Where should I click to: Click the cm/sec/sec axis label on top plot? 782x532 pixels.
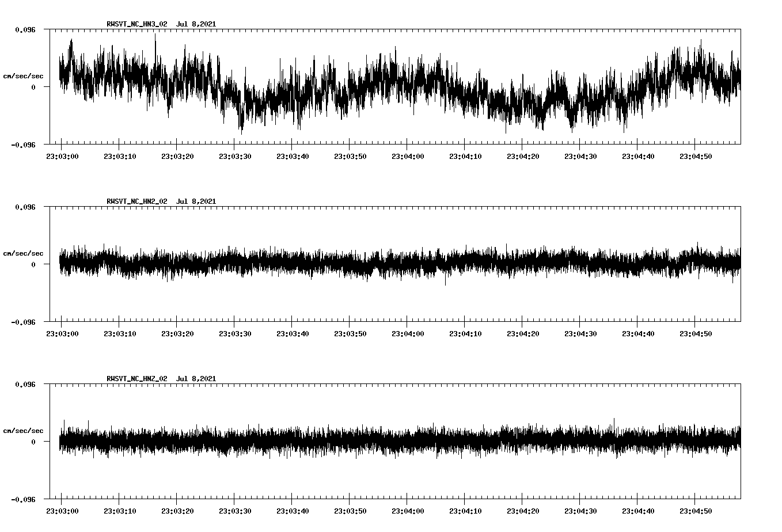(x=24, y=74)
